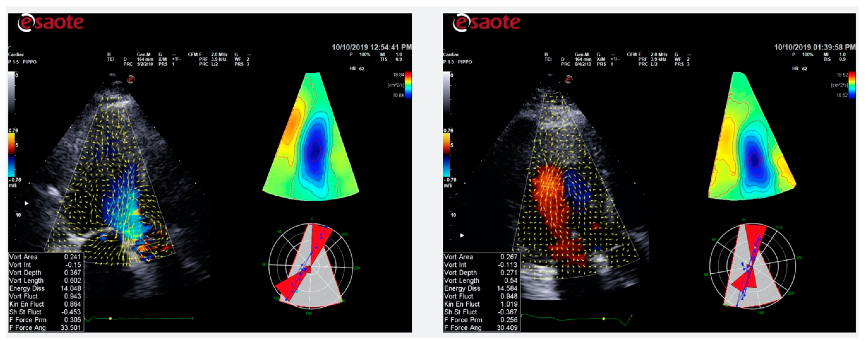Image resolution: width=868 pixels, height=342 pixels.
Task: Select the yellow ECG marker under the left scan
Action: point(111,318)
